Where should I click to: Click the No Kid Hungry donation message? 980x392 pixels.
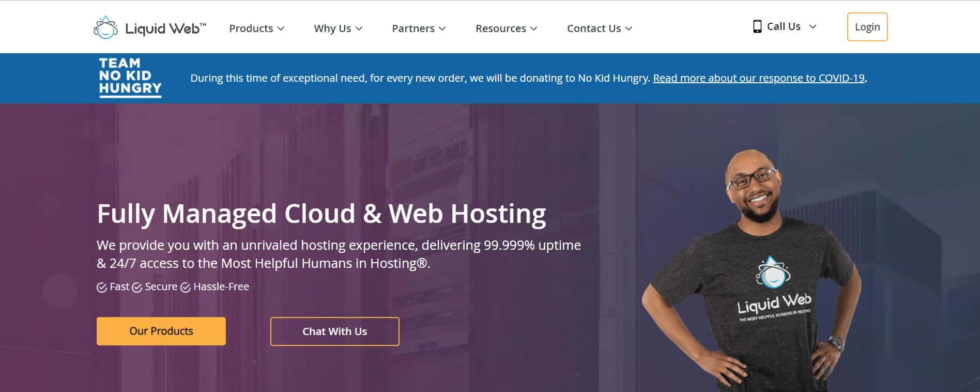(x=420, y=78)
